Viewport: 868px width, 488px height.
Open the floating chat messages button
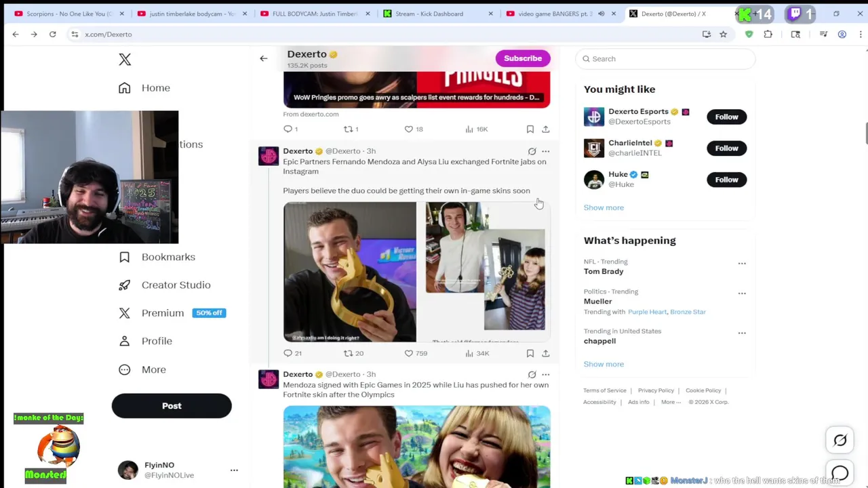[840, 472]
